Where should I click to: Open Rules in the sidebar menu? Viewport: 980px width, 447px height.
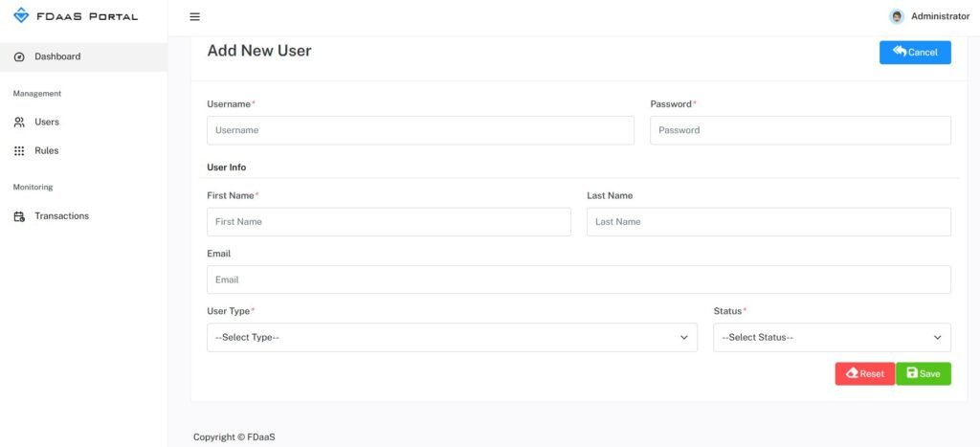point(47,151)
